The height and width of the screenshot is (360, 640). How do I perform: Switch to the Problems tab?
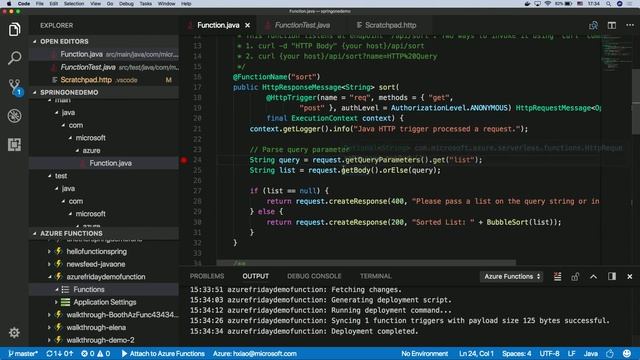[x=207, y=276]
